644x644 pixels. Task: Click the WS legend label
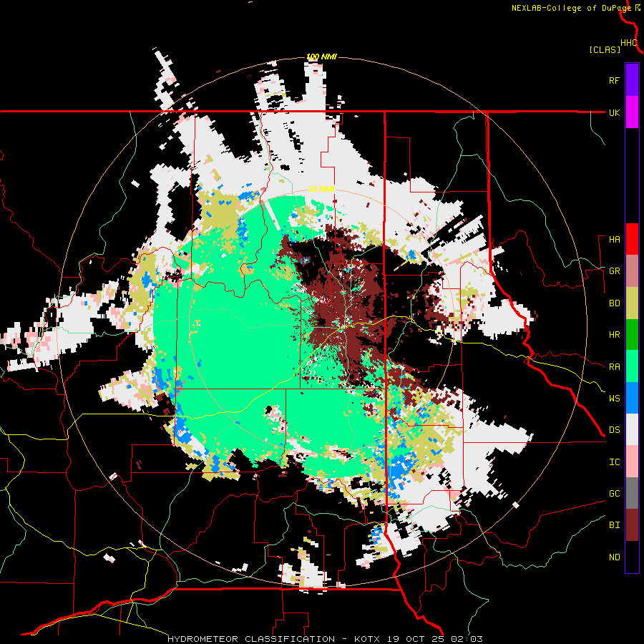614,399
